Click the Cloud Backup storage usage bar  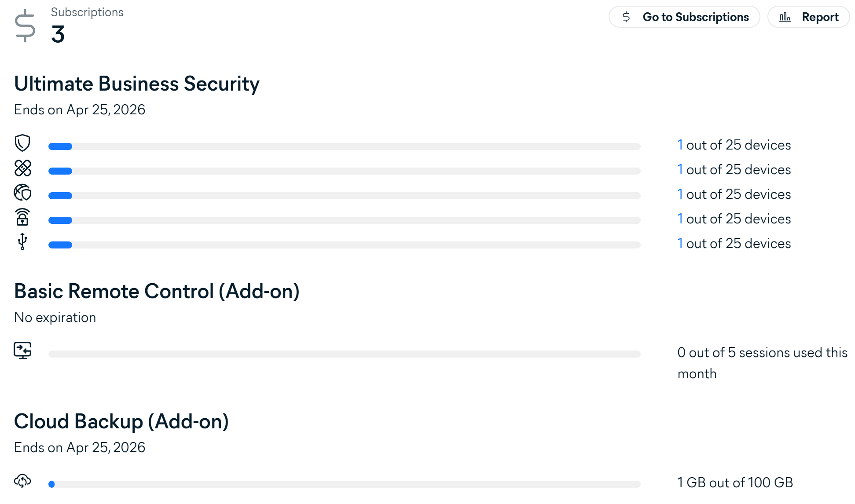(x=344, y=484)
